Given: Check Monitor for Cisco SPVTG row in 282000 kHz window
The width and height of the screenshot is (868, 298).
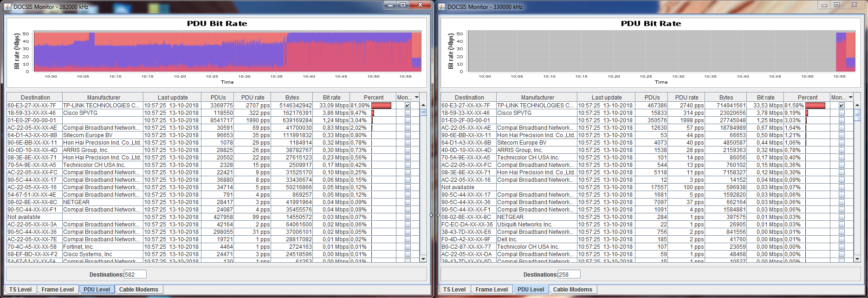Looking at the screenshot, I should coord(408,113).
